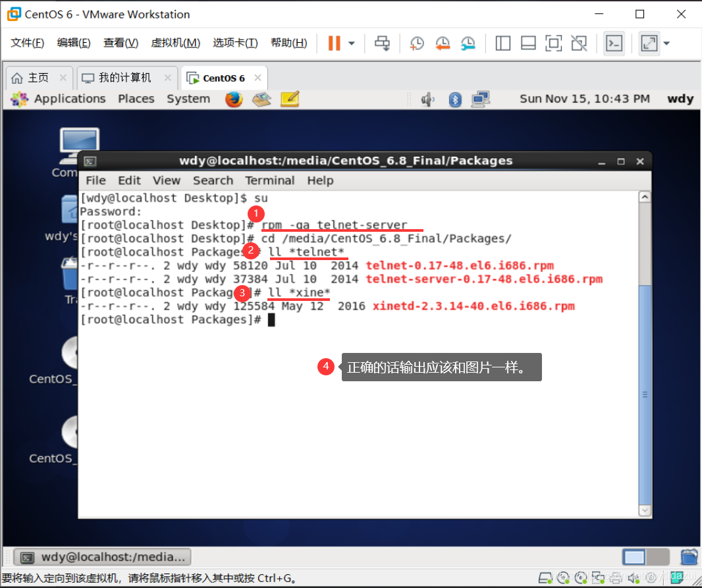The width and height of the screenshot is (702, 588).
Task: Click the clock showing Sun Nov 15
Action: [585, 99]
